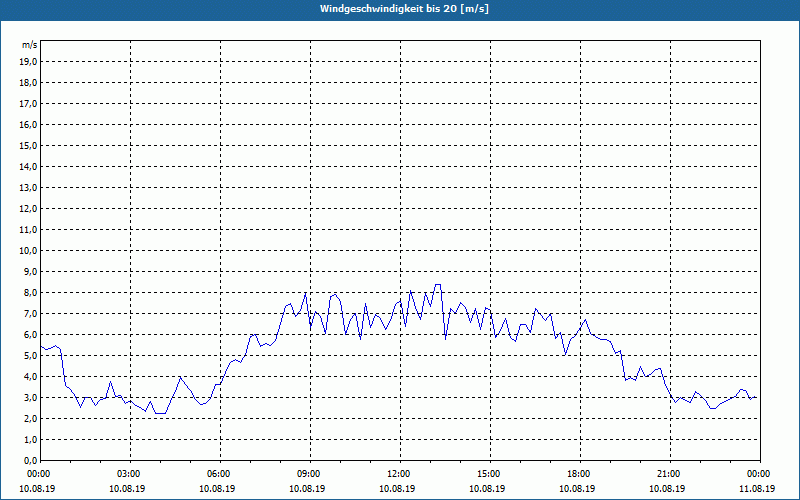Click the 8,0 y-axis label

click(30, 292)
